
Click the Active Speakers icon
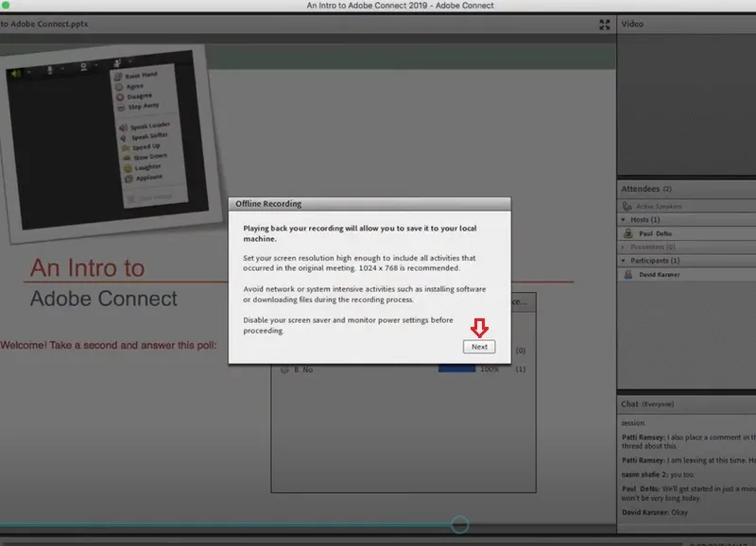tap(627, 206)
